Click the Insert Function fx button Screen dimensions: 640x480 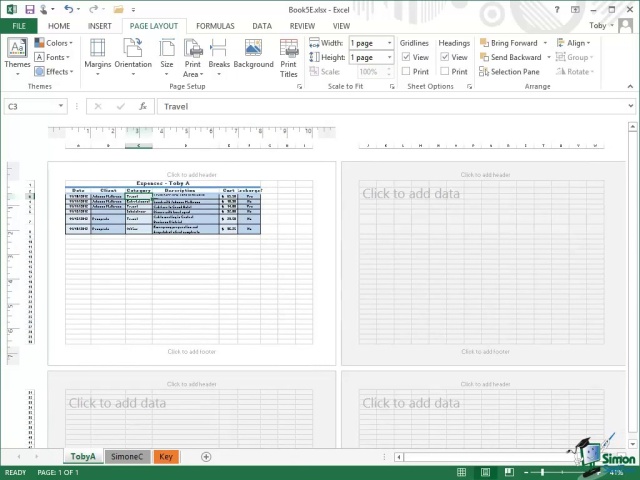[x=143, y=107]
